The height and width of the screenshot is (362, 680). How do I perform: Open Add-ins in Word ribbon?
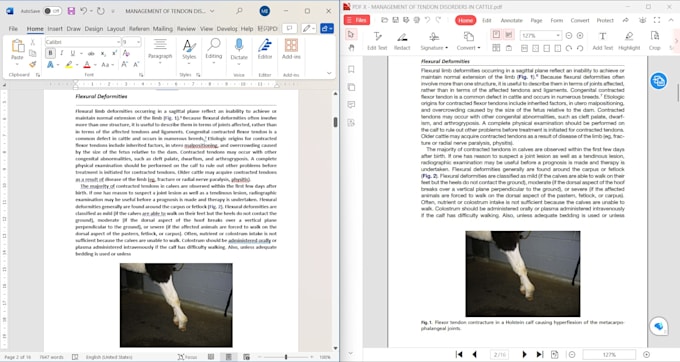(x=291, y=49)
